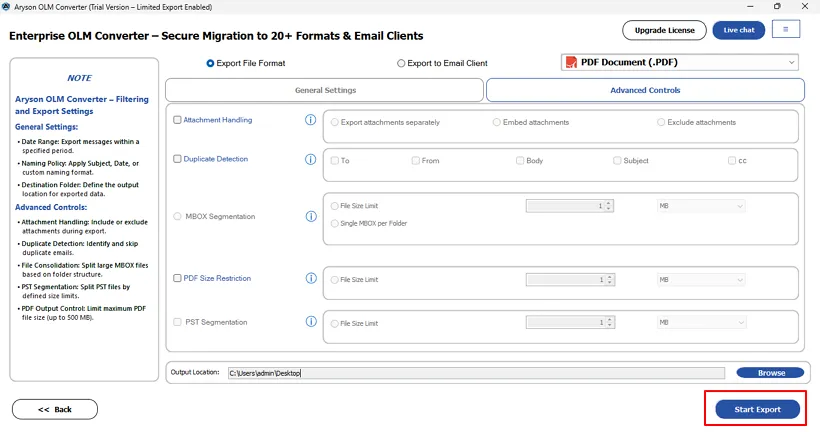Click the info icon beside PDF Size Restriction

tap(310, 279)
